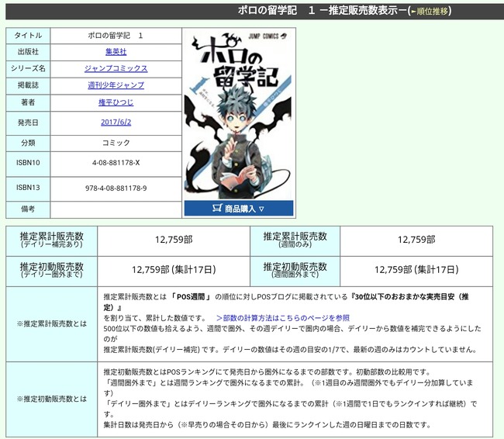Click the 推定初動販売数 (デイリー圏外まで) header
Screen dimensions: 504x439
(52, 270)
